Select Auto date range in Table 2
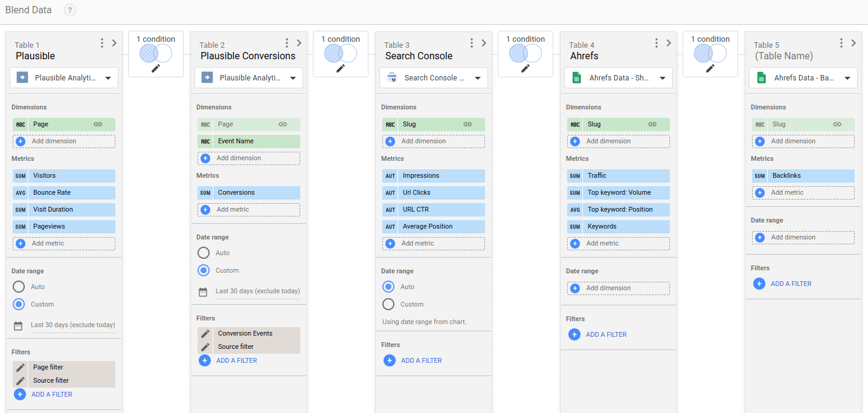 pyautogui.click(x=205, y=253)
